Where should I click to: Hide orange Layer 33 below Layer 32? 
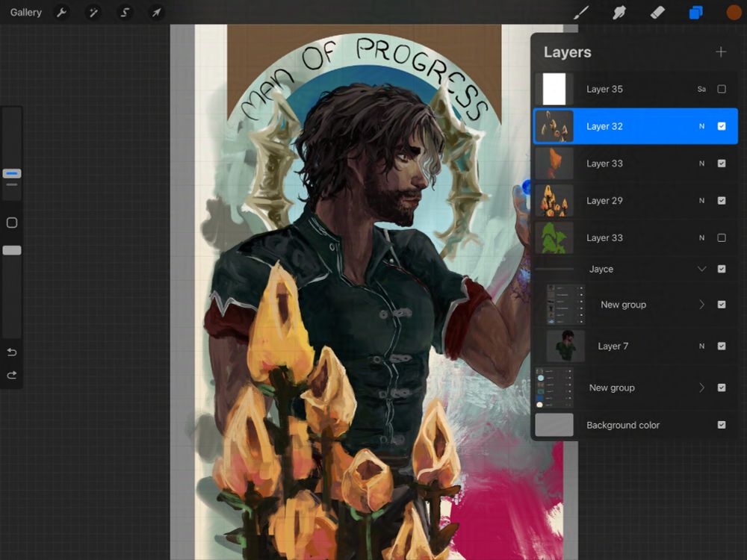722,164
